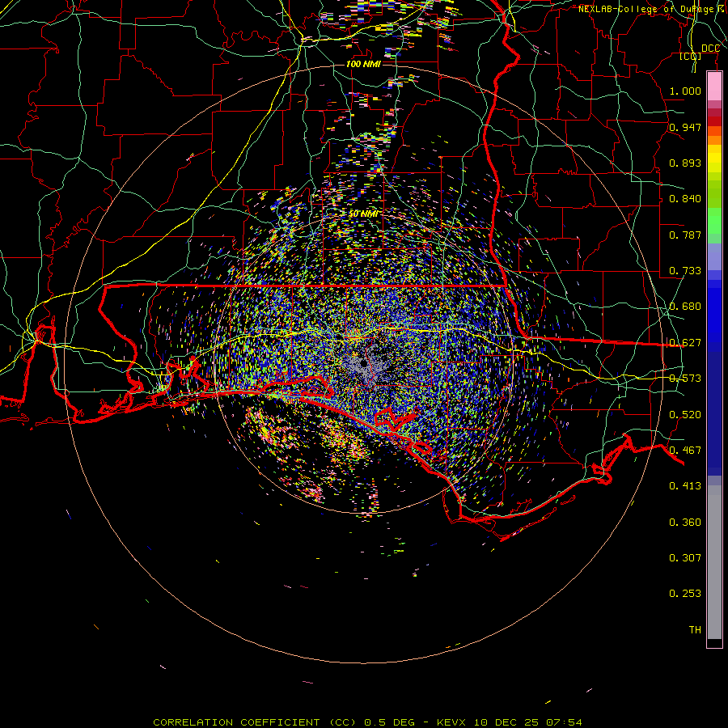Click the 0.840 scale value
728x728 pixels.
685,199
